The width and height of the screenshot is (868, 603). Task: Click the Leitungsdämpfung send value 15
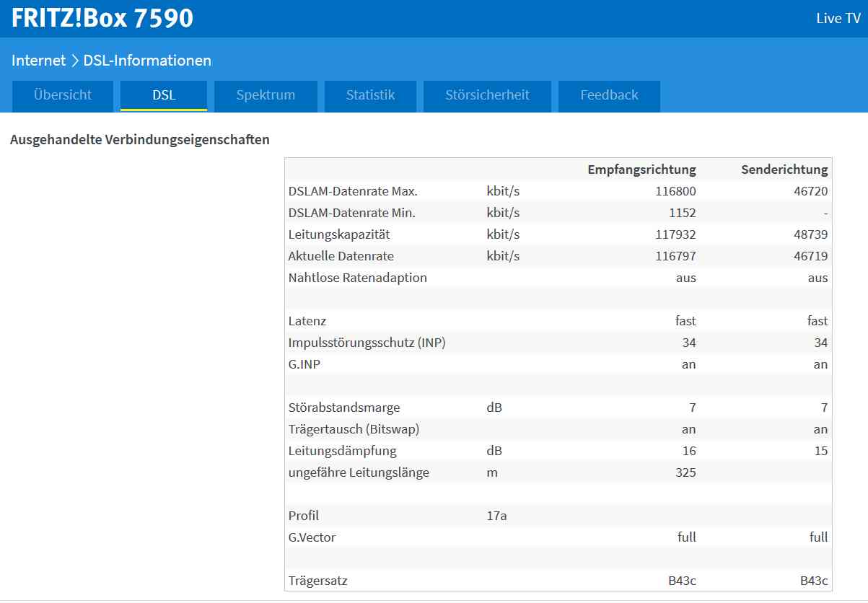820,451
